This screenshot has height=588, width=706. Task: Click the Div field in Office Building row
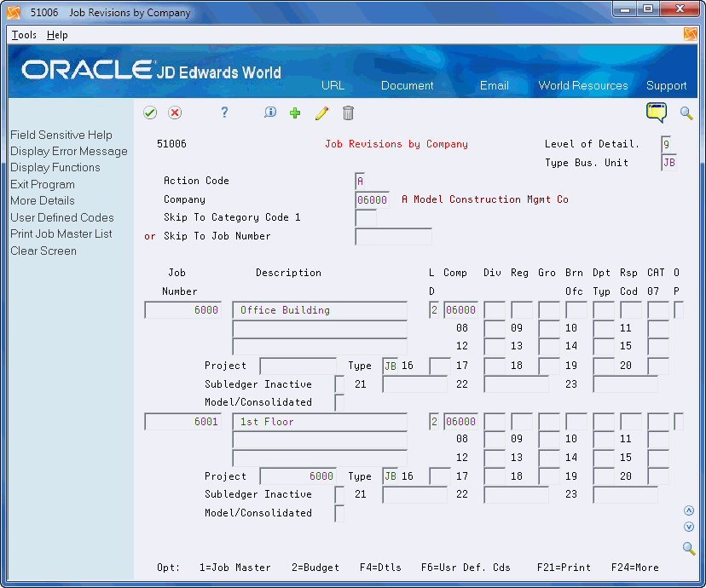coord(495,310)
